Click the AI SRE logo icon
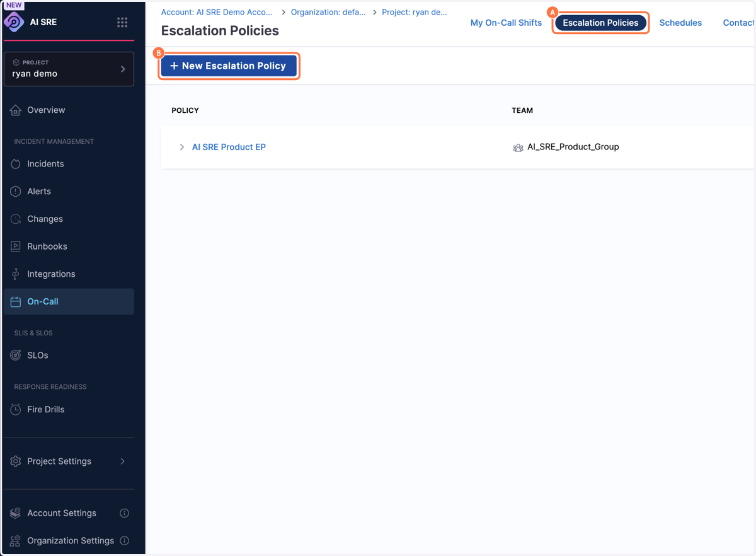 14,22
